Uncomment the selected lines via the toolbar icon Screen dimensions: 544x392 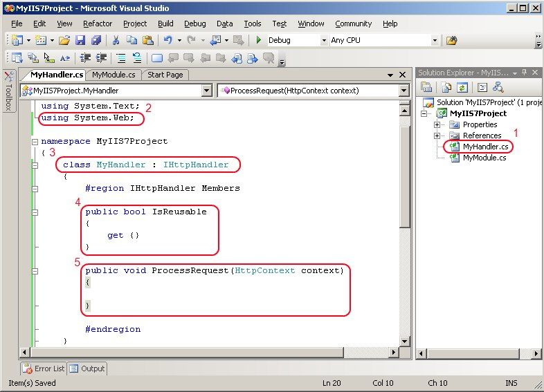click(x=137, y=58)
